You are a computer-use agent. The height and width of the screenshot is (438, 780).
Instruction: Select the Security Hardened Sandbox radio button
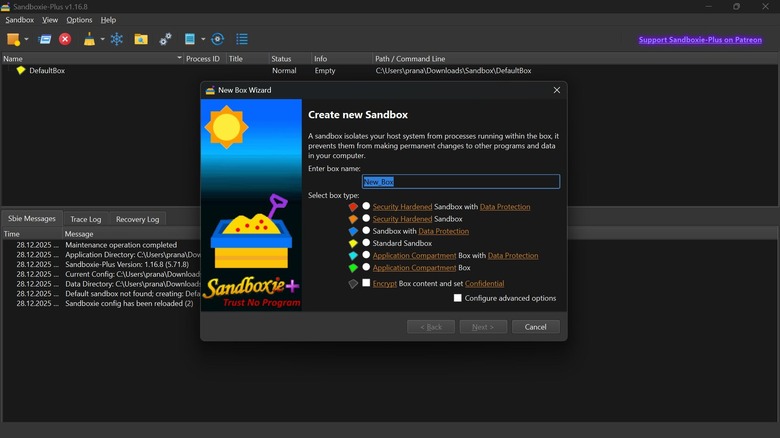[x=366, y=219]
